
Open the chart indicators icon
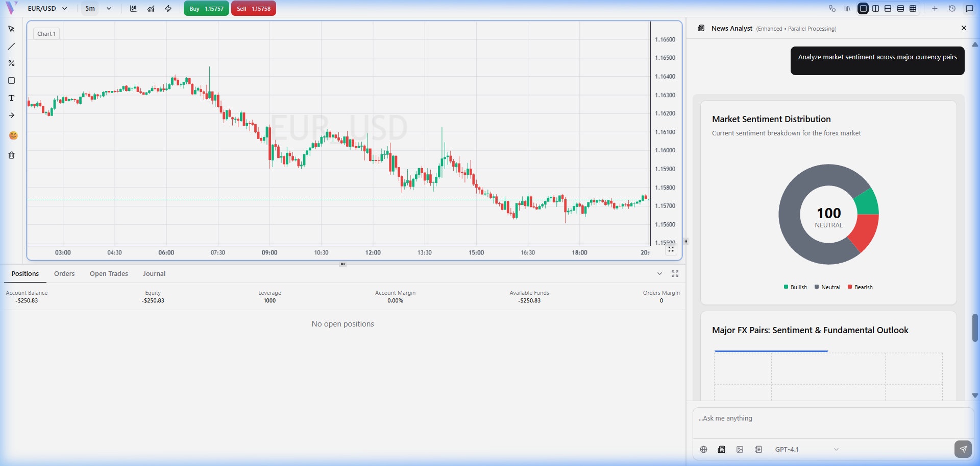[x=151, y=9]
